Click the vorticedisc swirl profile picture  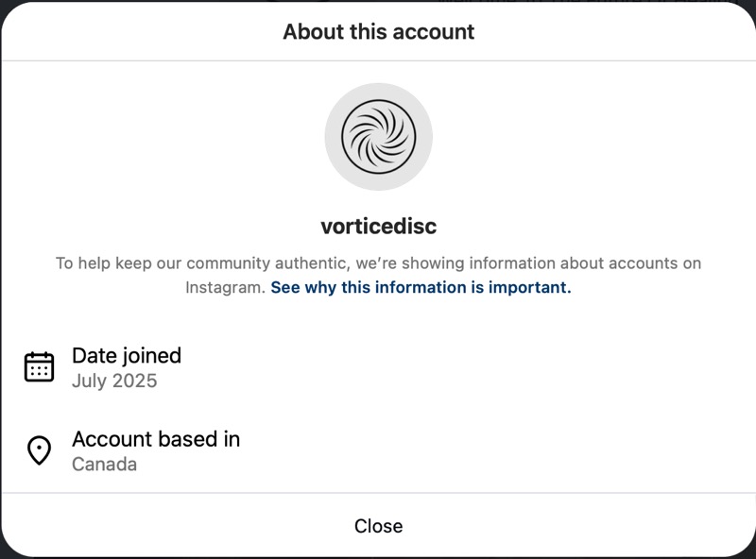(378, 137)
